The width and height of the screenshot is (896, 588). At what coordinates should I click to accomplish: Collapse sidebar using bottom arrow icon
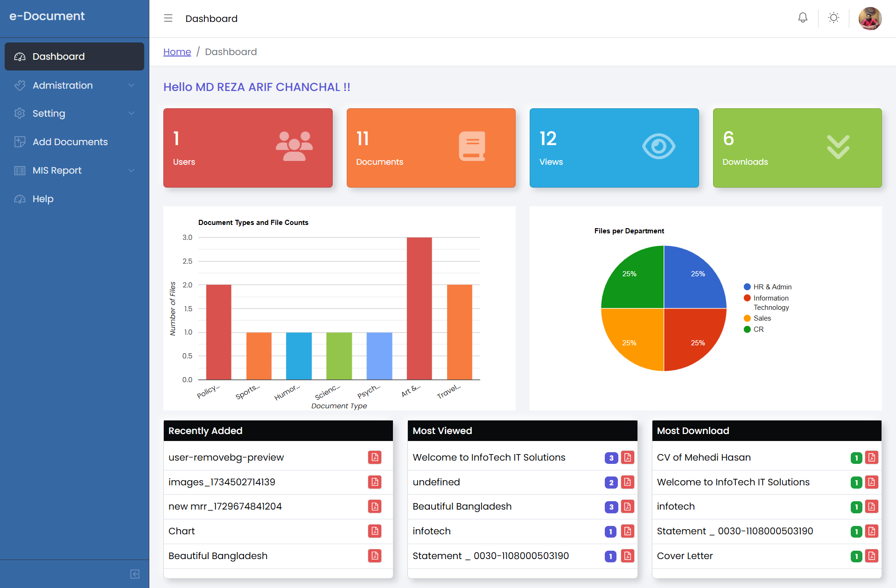(x=135, y=574)
